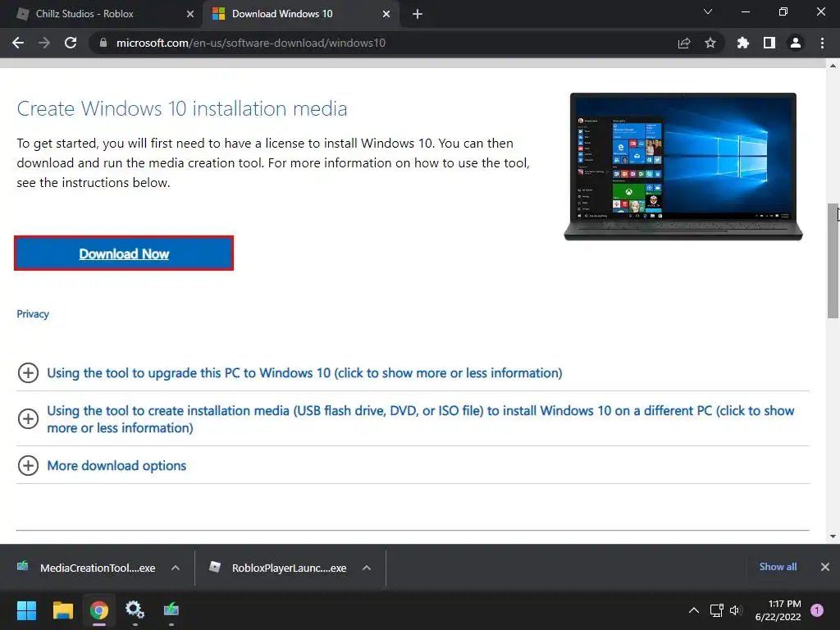This screenshot has width=840, height=630.
Task: Open Settings gear in the taskbar
Action: point(135,610)
